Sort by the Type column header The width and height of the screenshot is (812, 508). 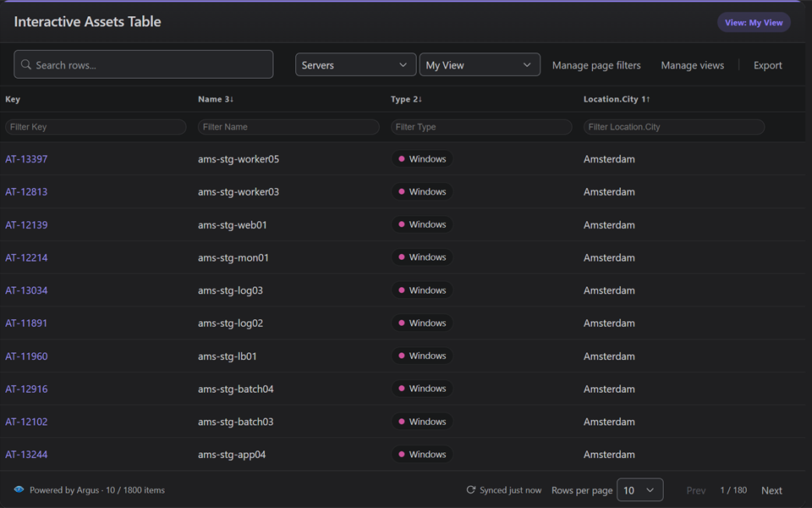(406, 99)
